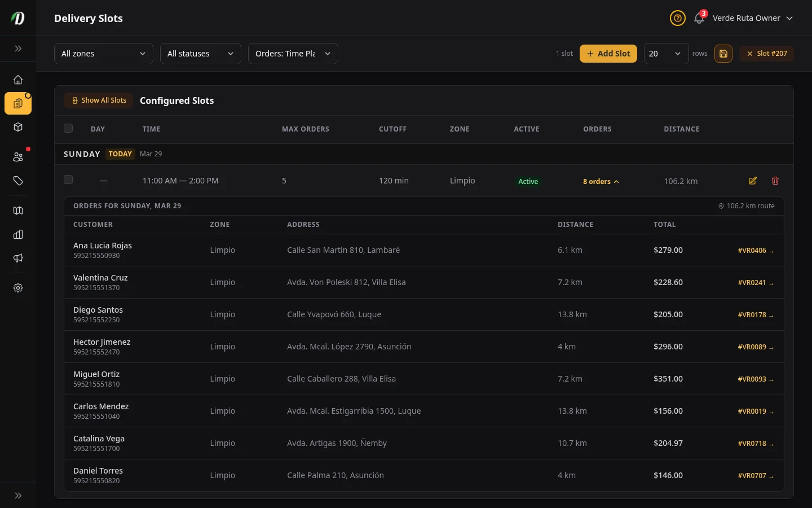
Task: Toggle the Active status on the Limpio slot
Action: 528,181
